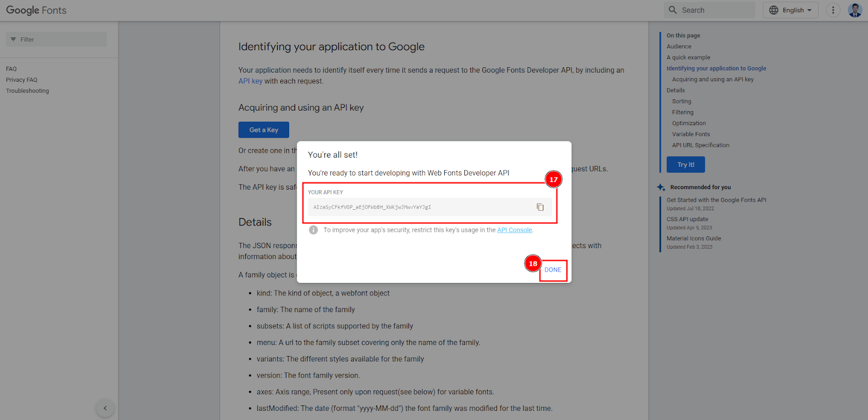
Task: Select the API key text field
Action: (430, 207)
